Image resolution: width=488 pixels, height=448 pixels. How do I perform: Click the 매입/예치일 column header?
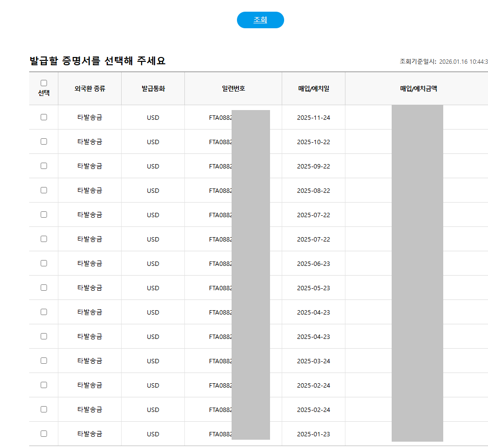(313, 89)
